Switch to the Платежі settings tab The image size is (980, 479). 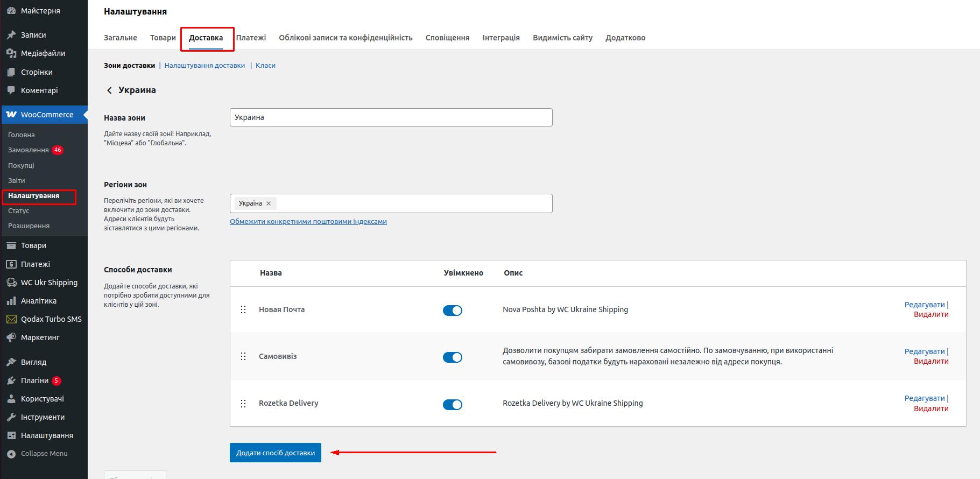click(251, 38)
